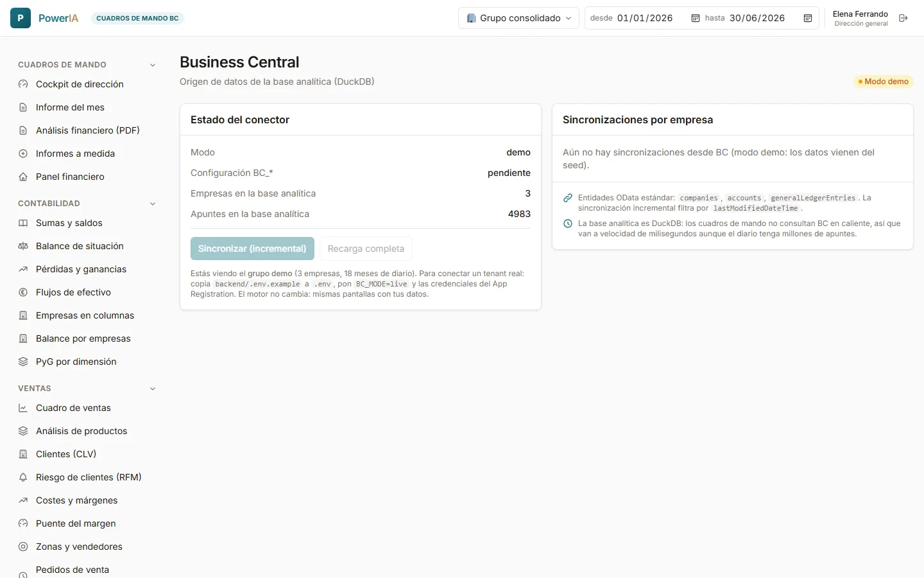Click the BC_MODE=live code snippet
The image size is (924, 578).
(382, 284)
